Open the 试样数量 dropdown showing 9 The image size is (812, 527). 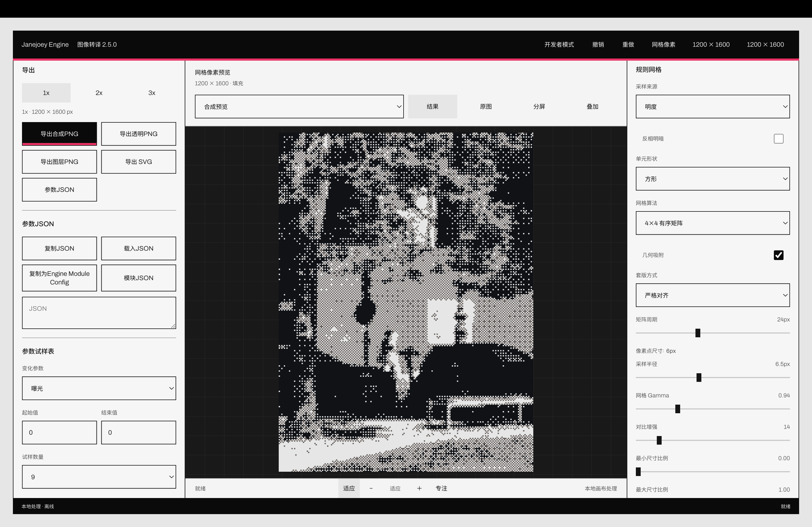99,477
